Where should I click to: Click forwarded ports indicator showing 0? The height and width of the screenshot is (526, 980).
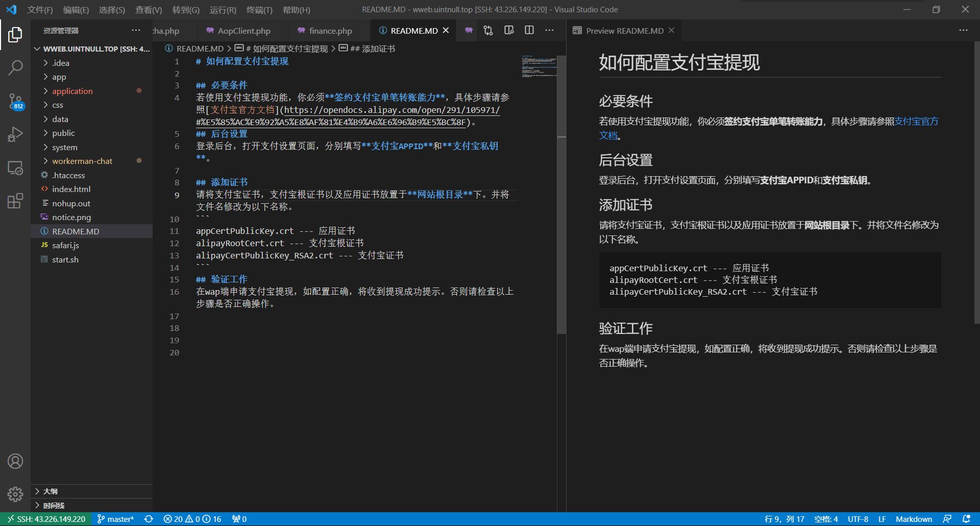tap(239, 519)
